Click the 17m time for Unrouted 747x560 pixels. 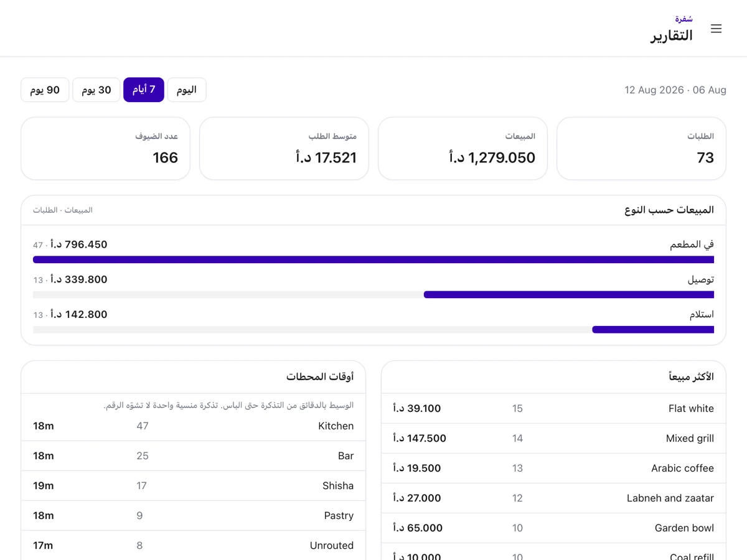[43, 546]
